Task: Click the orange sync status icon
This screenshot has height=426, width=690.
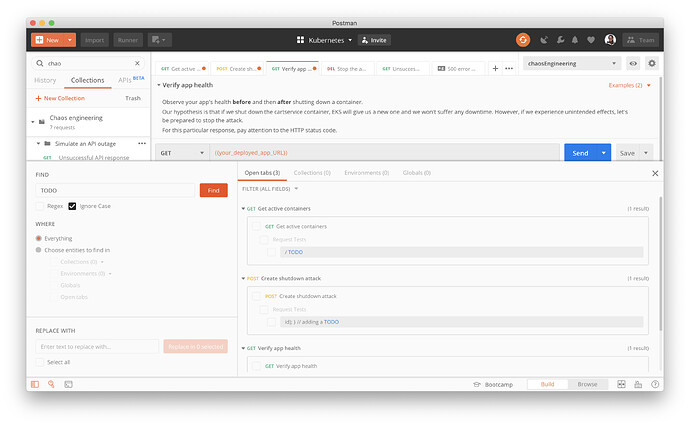Action: point(523,40)
